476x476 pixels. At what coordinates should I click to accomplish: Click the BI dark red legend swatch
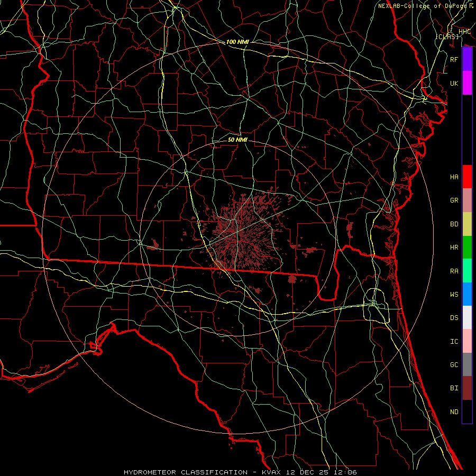467,388
